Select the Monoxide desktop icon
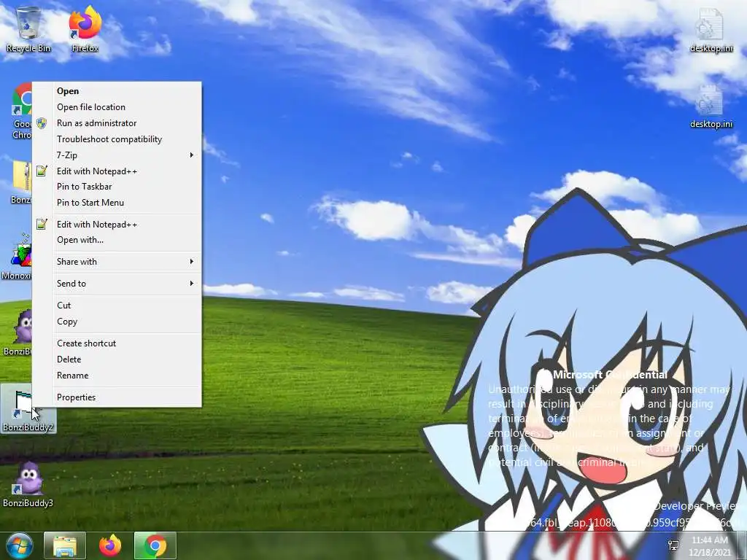 coord(16,256)
